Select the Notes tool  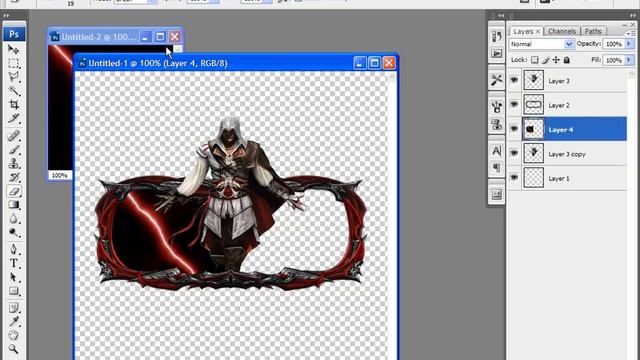click(x=13, y=307)
